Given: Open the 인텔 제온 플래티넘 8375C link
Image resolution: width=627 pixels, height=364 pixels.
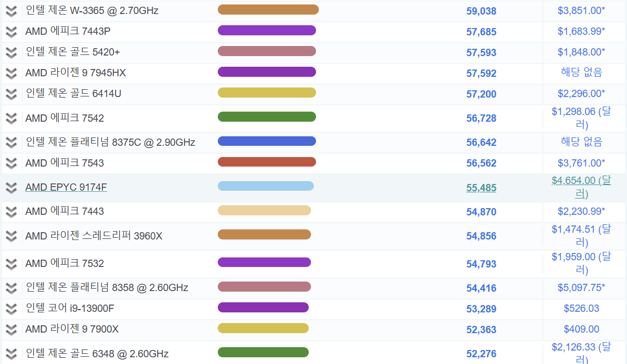Looking at the screenshot, I should coord(111,142).
